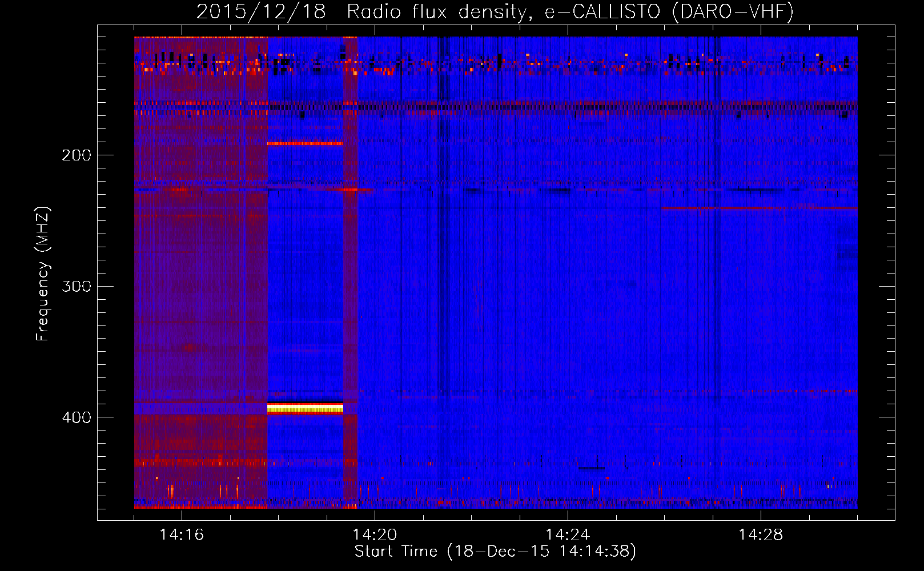The image size is (924, 571).
Task: Click the "14:28" time tick label
Action: (761, 535)
